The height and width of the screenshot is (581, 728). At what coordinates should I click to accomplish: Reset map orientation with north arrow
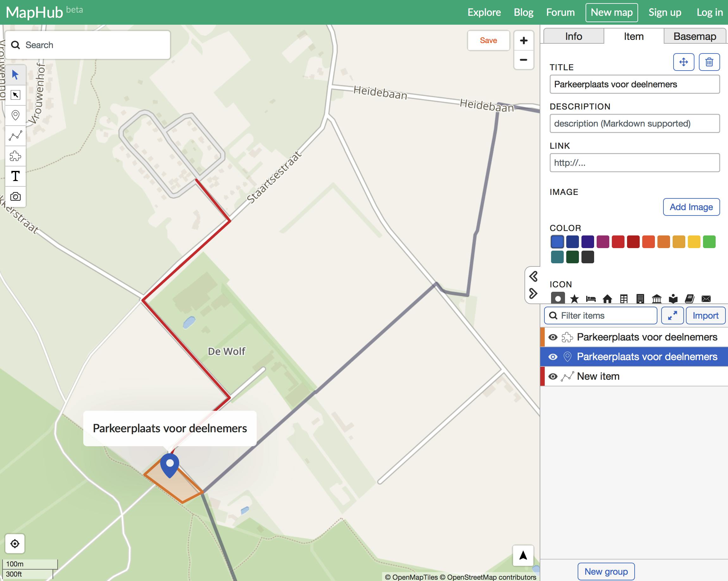523,555
